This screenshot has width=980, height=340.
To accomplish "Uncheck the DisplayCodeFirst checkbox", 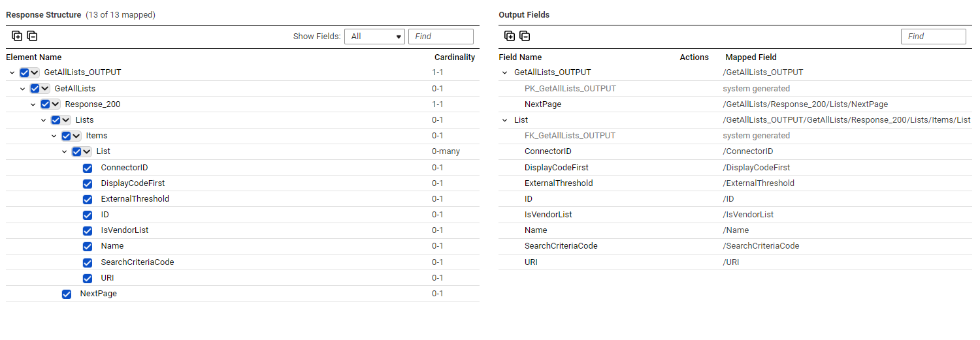I will click(88, 183).
